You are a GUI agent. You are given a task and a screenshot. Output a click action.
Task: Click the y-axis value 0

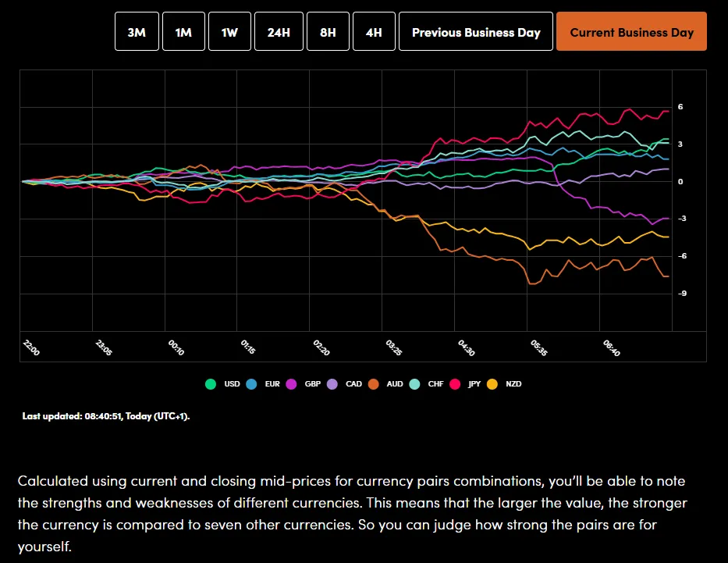680,182
